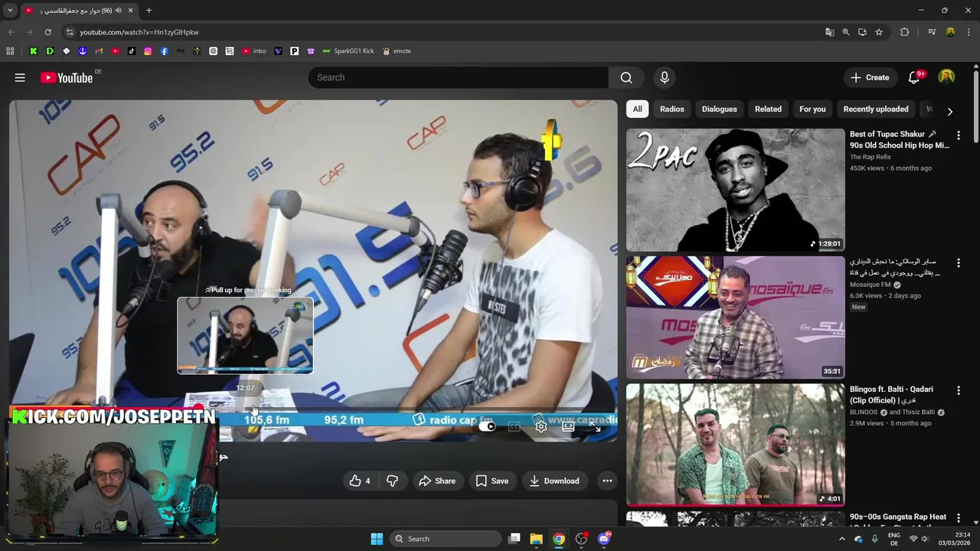Open the Blingos ft. Balti Qadari thumbnail

tap(735, 445)
